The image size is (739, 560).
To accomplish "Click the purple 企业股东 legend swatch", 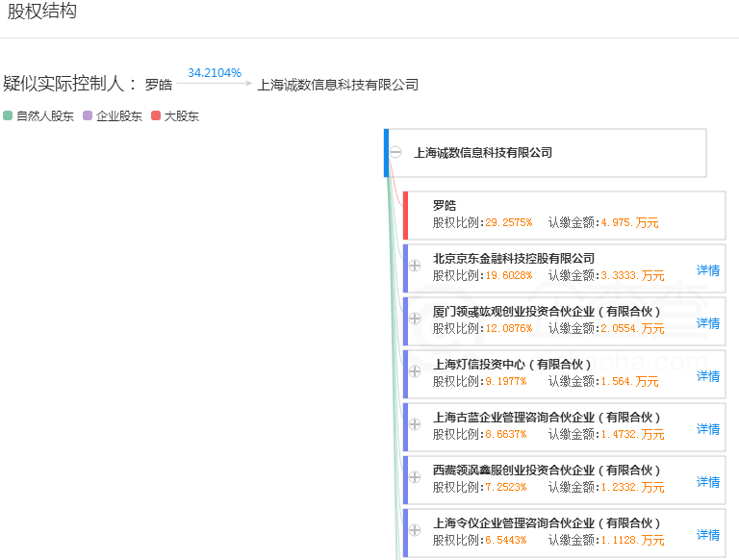I will (x=88, y=115).
